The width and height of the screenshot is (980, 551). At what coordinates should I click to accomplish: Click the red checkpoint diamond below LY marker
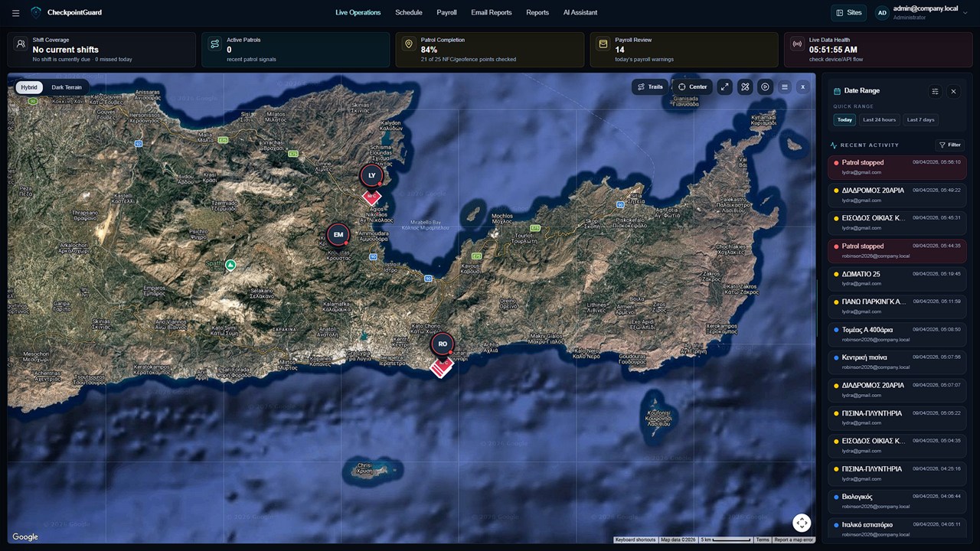click(371, 197)
